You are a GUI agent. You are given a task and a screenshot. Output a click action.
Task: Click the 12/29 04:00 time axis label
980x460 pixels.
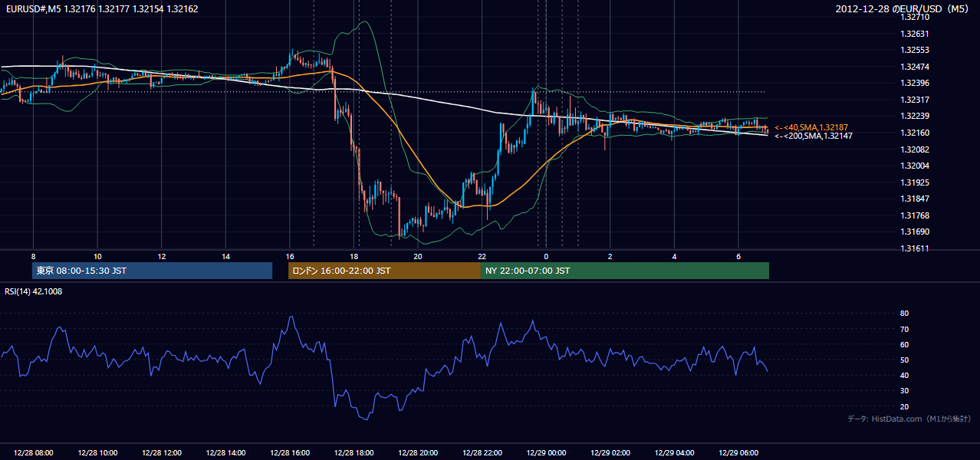(x=674, y=453)
